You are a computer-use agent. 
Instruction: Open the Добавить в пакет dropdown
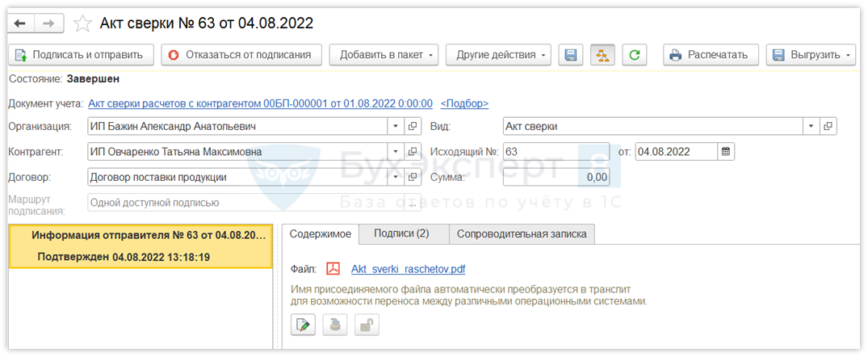point(384,55)
